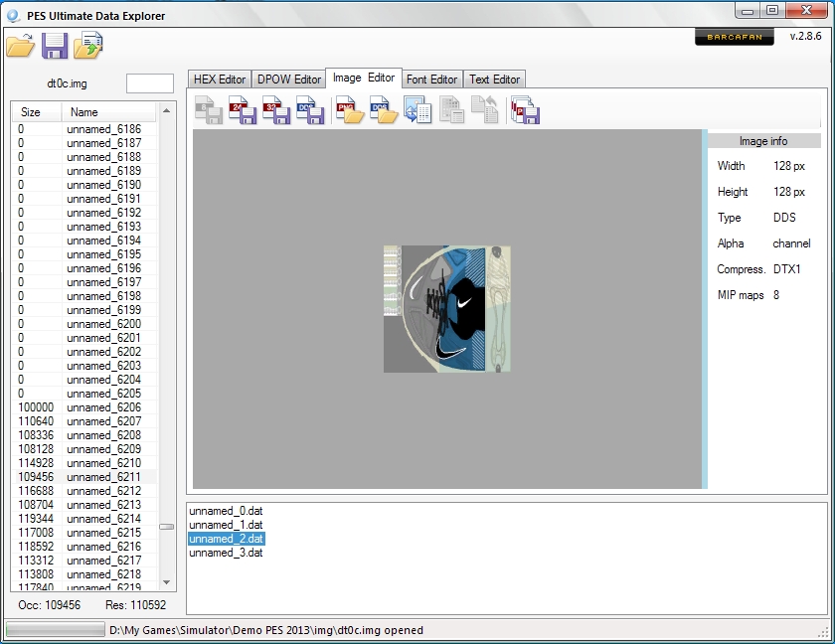This screenshot has width=835, height=644.
Task: Maximize the PES Ultimate Data Explorer window
Action: coord(772,10)
